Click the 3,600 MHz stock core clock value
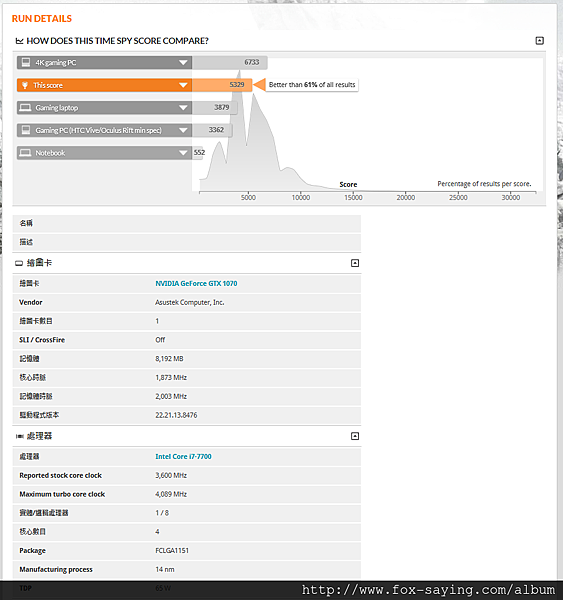563x600 pixels. 171,475
